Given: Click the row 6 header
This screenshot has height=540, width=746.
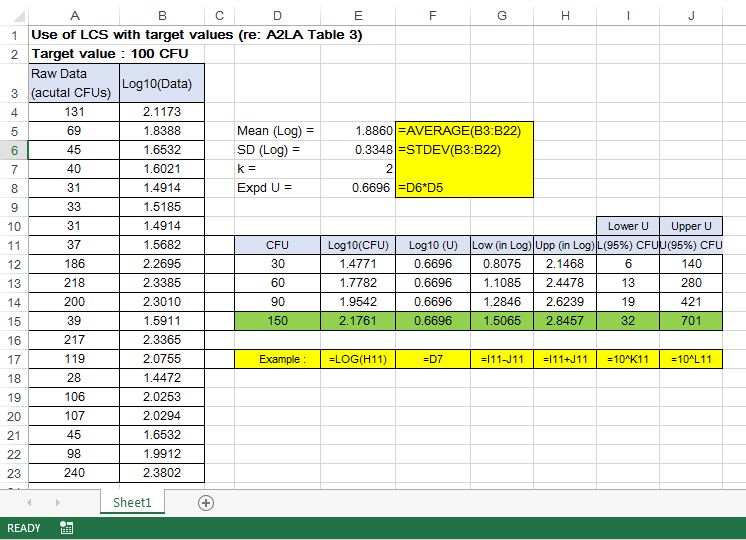Looking at the screenshot, I should 14,150.
